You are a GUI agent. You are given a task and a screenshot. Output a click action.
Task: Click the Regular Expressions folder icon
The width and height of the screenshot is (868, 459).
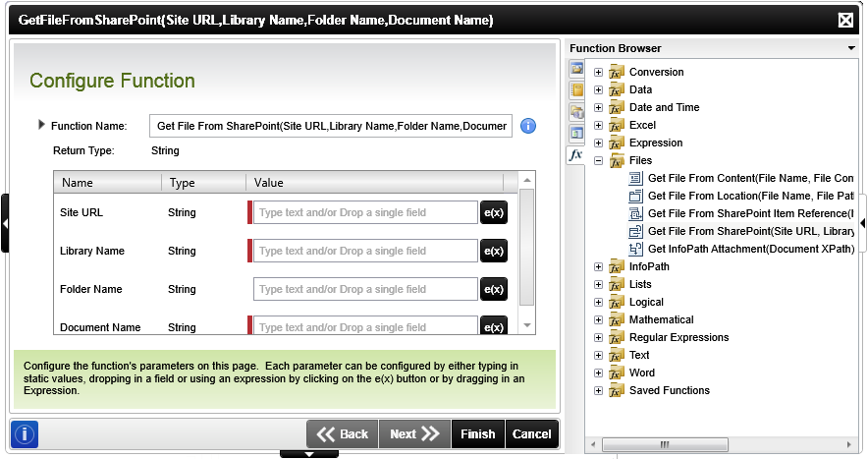(x=616, y=337)
